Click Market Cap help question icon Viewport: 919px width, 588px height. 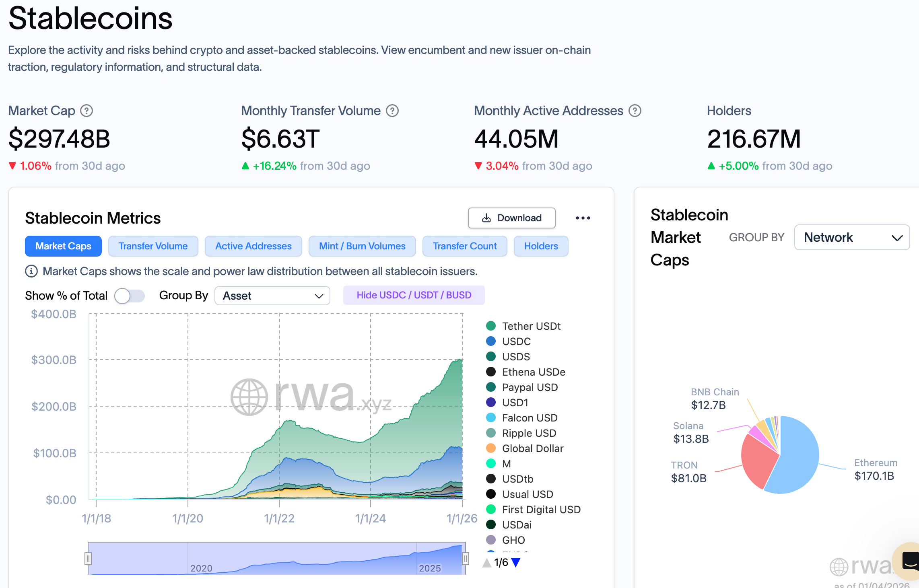[x=87, y=111]
